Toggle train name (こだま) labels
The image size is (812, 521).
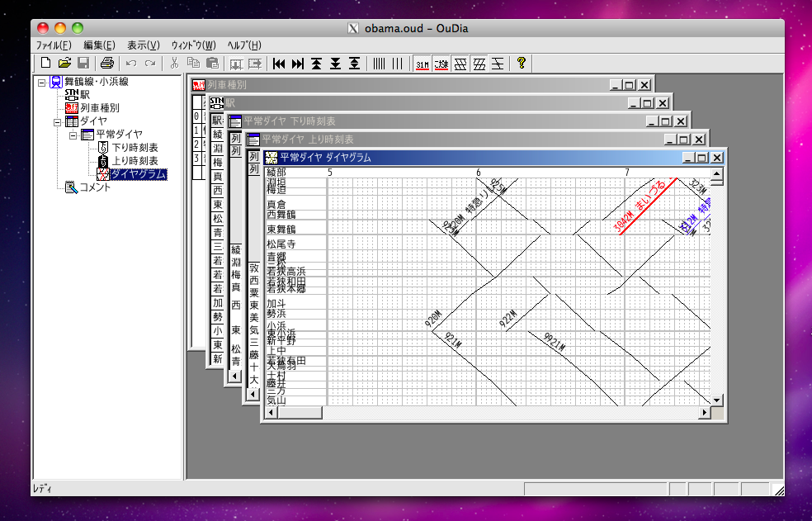coord(440,63)
